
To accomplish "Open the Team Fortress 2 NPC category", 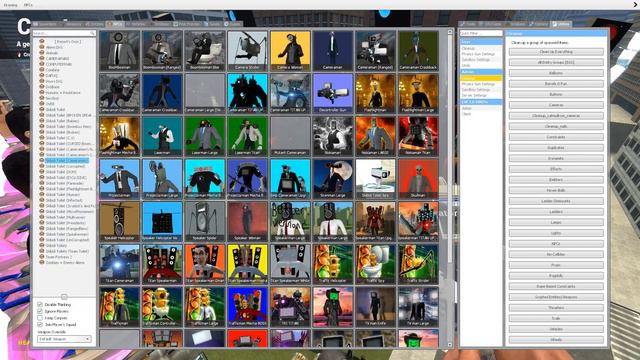I will click(59, 257).
